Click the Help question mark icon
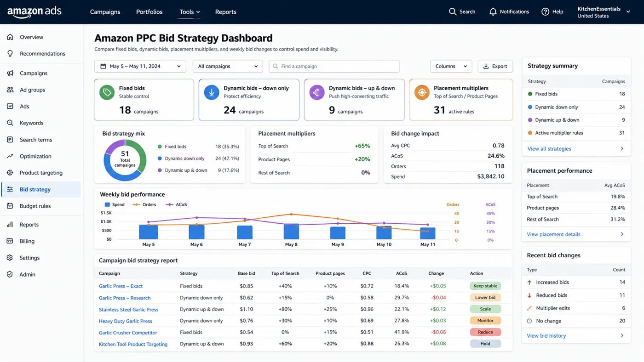644x362 pixels. pyautogui.click(x=545, y=11)
